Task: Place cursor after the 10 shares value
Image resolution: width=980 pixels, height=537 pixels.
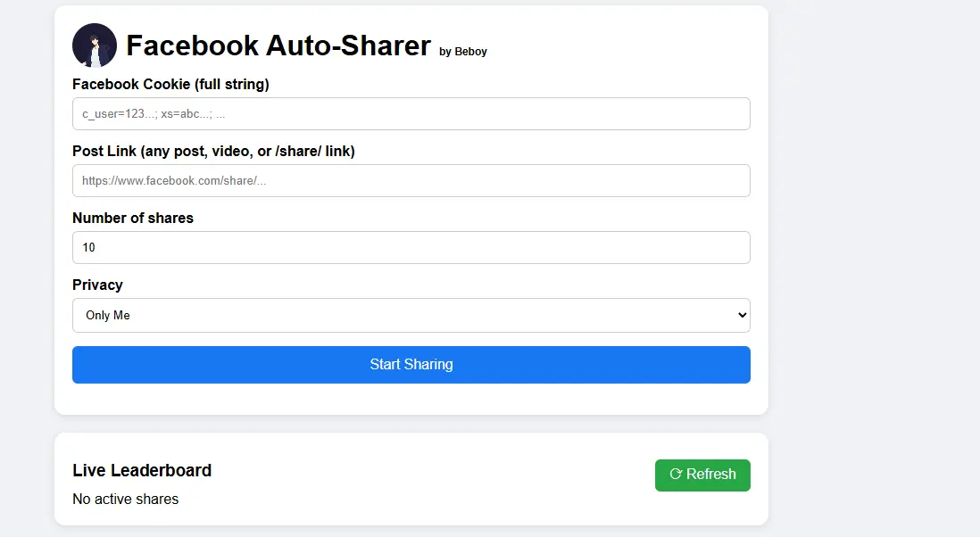Action: pos(96,247)
